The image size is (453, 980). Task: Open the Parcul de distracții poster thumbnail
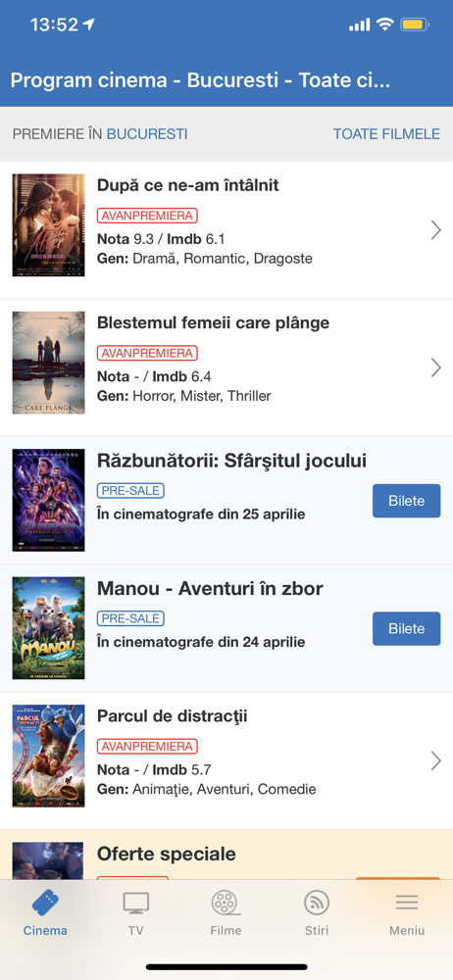tap(48, 757)
